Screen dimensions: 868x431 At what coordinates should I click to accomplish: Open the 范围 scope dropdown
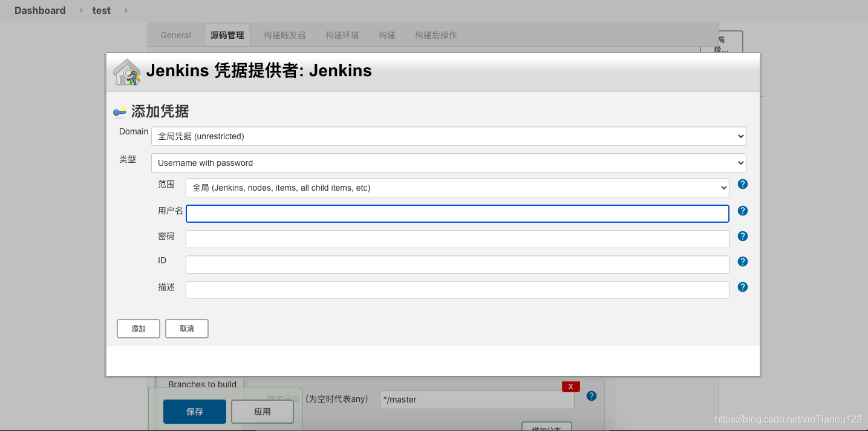457,188
